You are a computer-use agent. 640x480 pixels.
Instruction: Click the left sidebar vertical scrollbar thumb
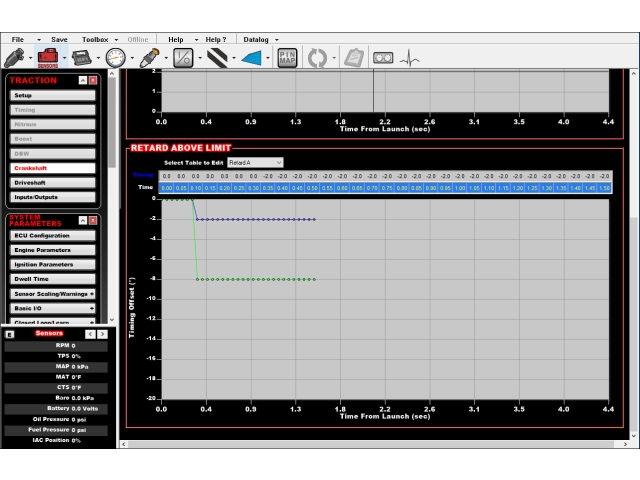pos(112,122)
